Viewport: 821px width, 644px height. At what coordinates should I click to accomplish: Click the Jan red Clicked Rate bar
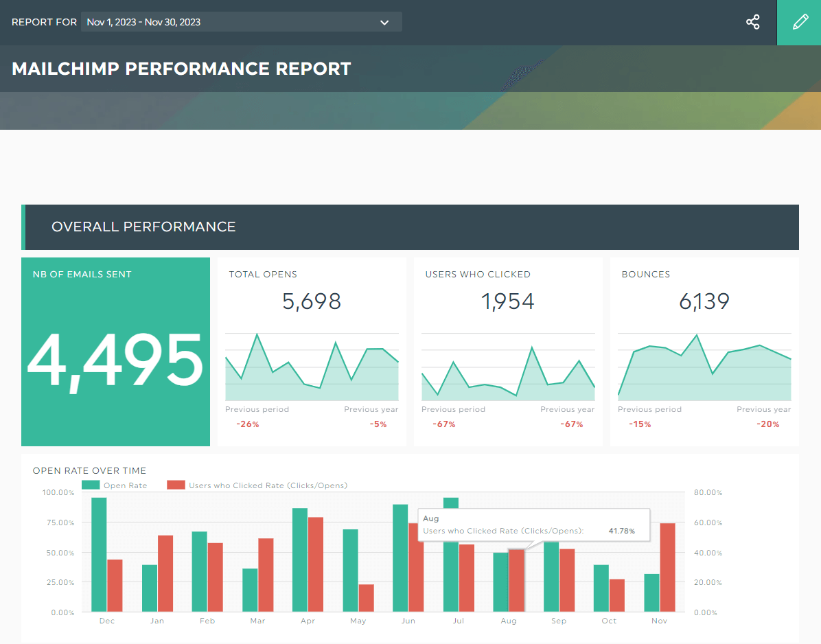click(165, 573)
